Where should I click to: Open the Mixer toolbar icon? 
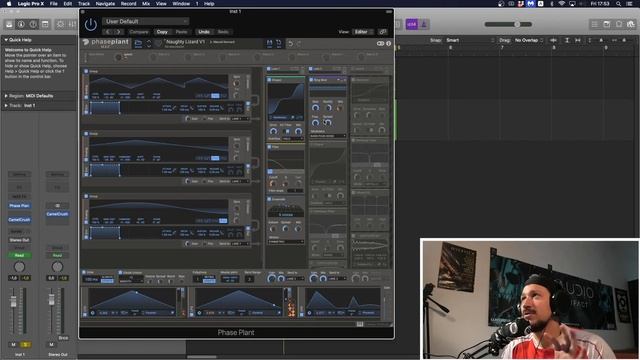72,24
